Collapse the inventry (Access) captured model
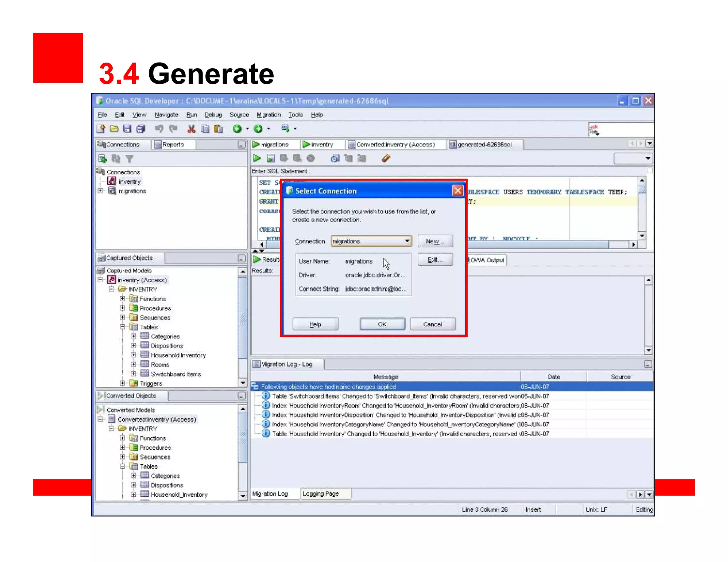The image size is (728, 562). (100, 280)
